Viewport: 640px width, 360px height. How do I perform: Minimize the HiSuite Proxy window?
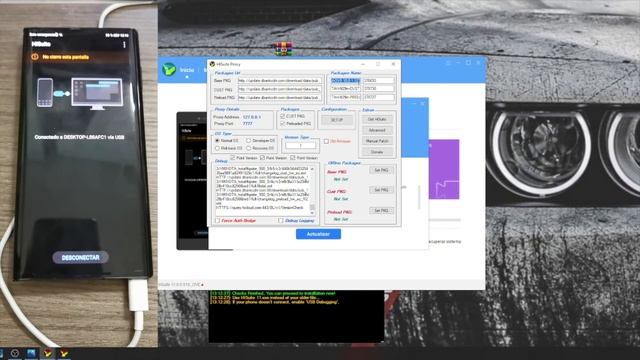(363, 64)
